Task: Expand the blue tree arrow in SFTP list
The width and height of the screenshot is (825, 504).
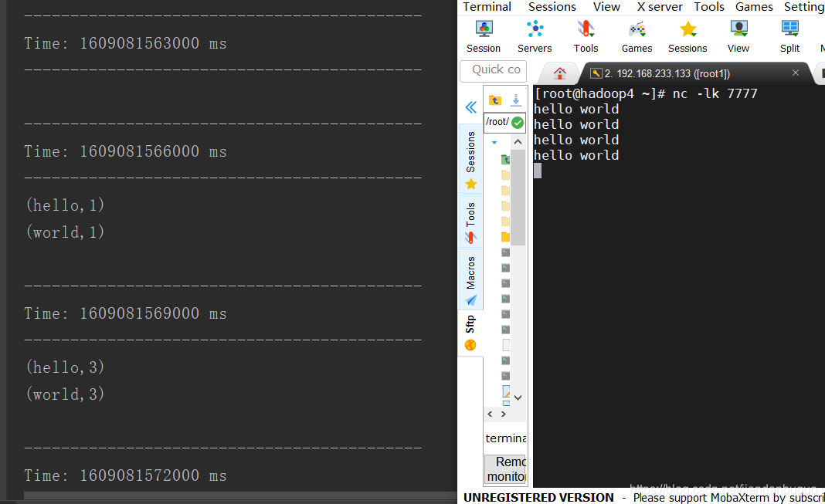Action: [x=494, y=143]
